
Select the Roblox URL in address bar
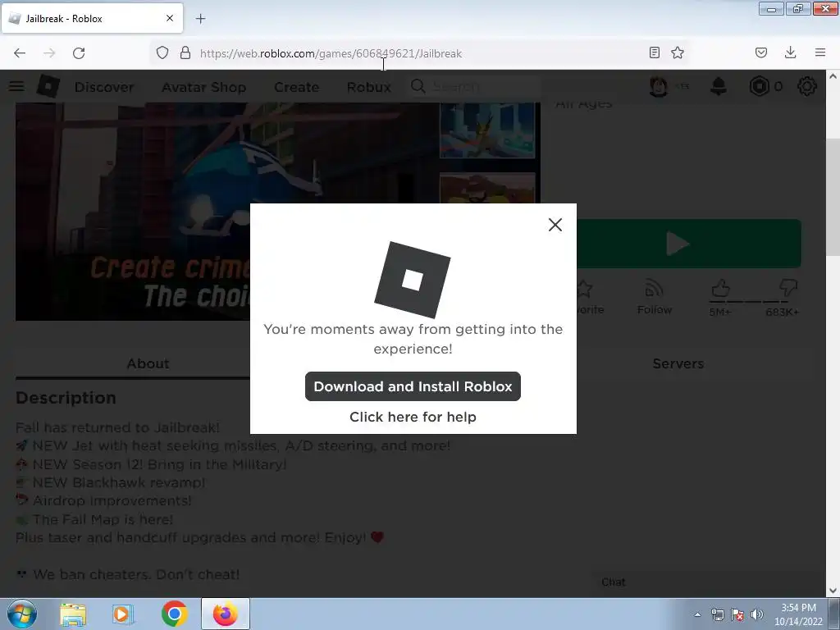[331, 53]
